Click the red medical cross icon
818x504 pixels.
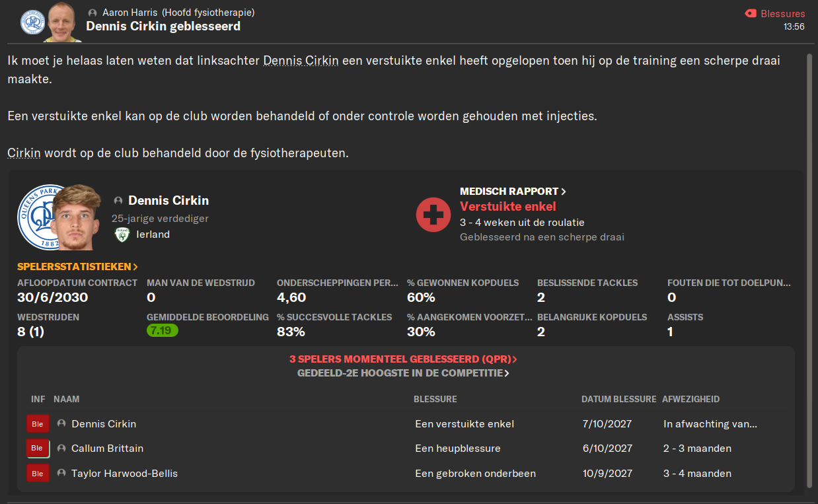433,214
